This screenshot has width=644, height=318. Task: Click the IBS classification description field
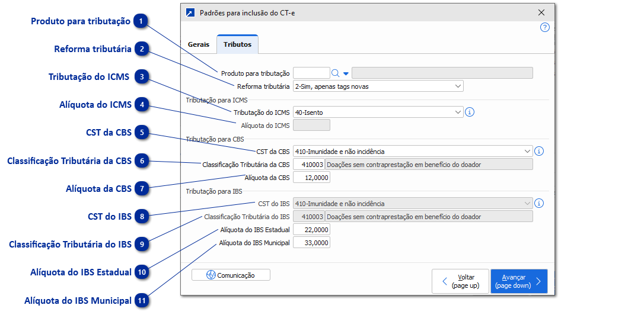click(429, 216)
